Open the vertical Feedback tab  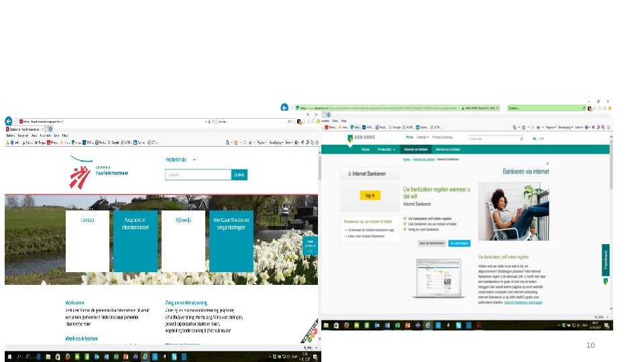[605, 260]
